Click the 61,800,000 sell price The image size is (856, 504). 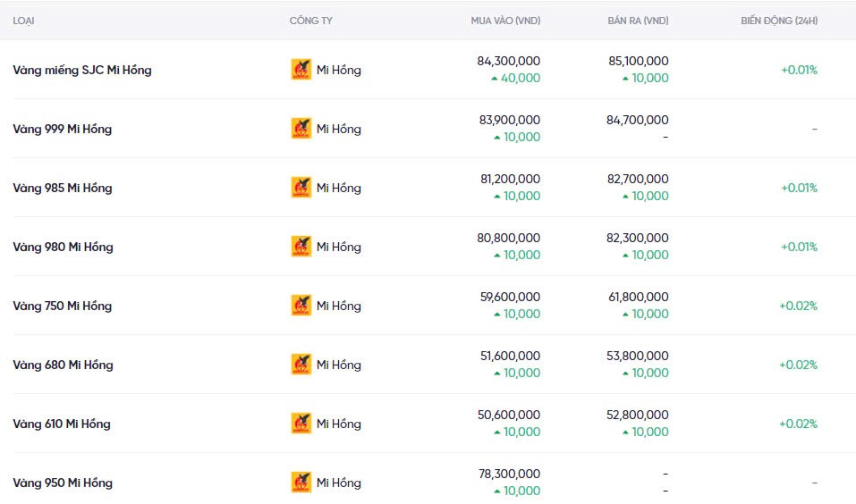click(637, 297)
